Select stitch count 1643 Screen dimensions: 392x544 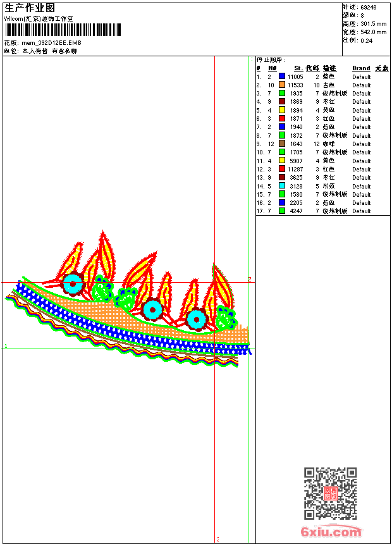(x=297, y=144)
